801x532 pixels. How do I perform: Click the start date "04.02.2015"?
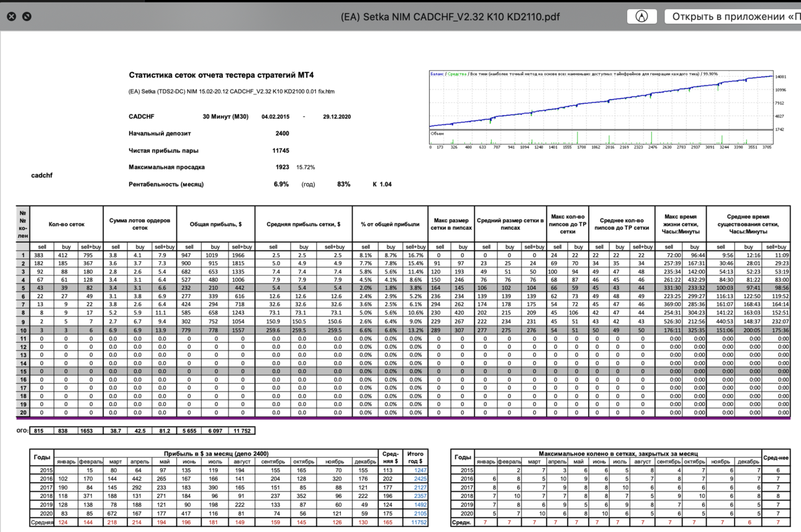(275, 116)
